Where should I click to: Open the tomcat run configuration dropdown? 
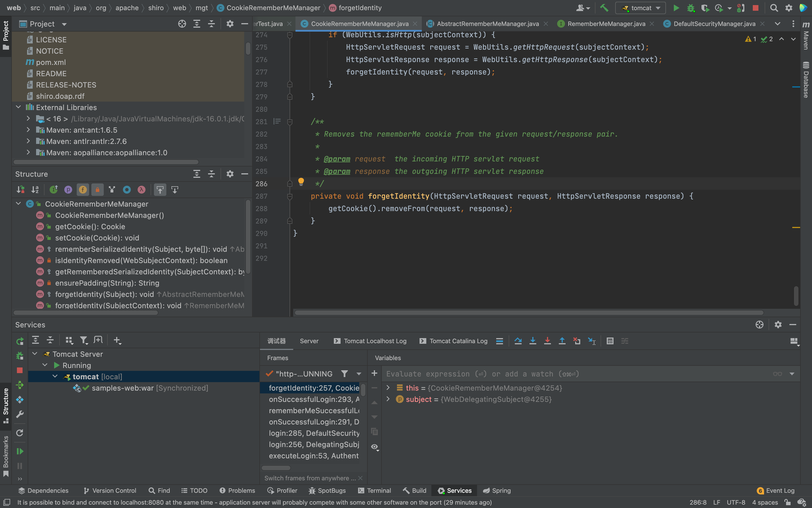pos(640,8)
